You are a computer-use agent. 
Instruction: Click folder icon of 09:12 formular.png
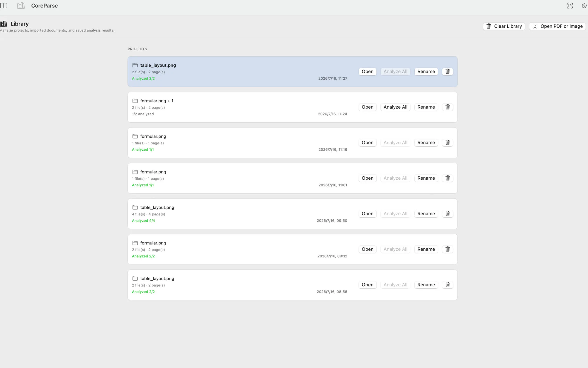pos(135,243)
